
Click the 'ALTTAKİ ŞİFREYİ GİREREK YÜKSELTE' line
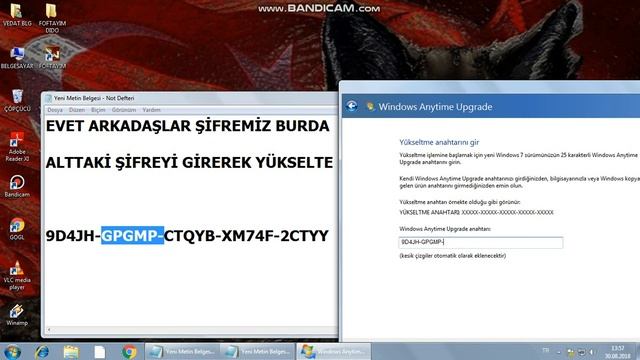[189, 162]
